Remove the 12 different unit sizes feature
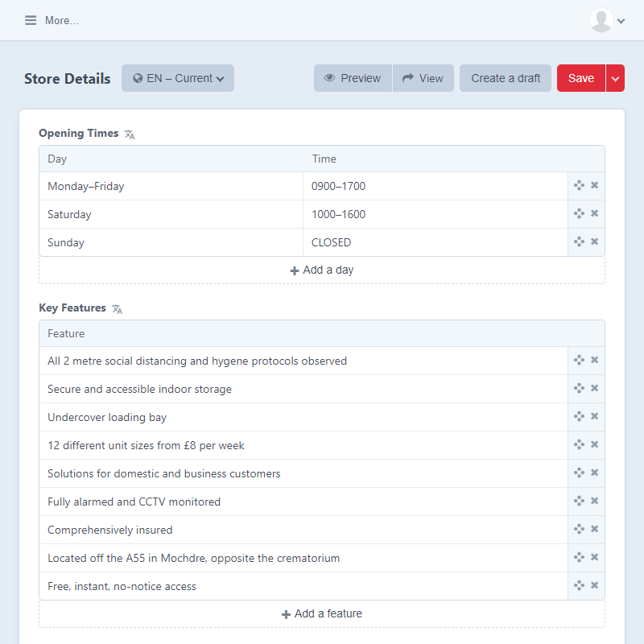Image resolution: width=644 pixels, height=644 pixels. (594, 444)
